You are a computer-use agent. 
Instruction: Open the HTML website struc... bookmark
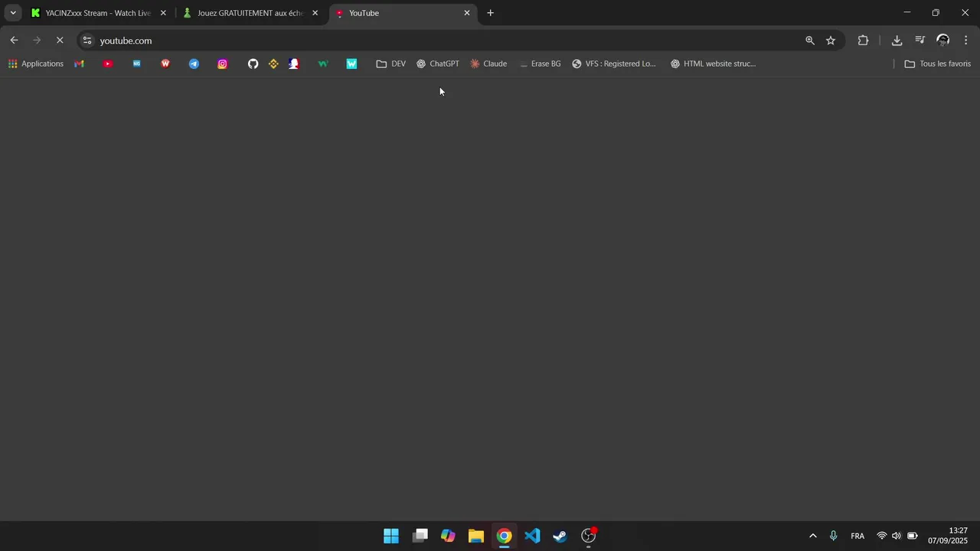713,64
